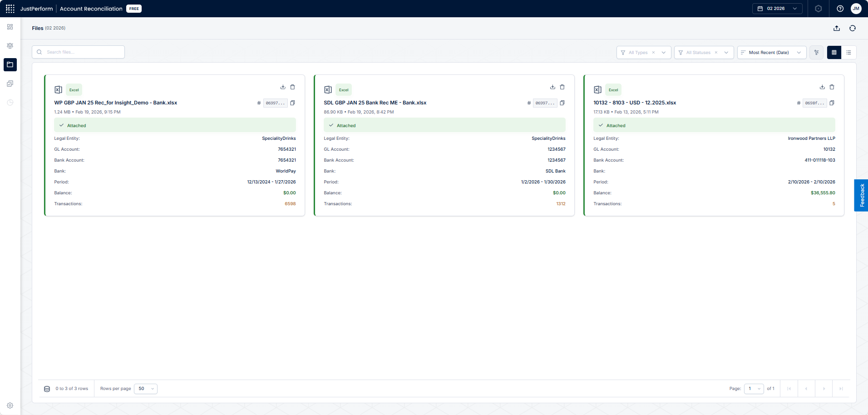
Task: Open the copy-check icon in sidebar
Action: pyautogui.click(x=10, y=84)
